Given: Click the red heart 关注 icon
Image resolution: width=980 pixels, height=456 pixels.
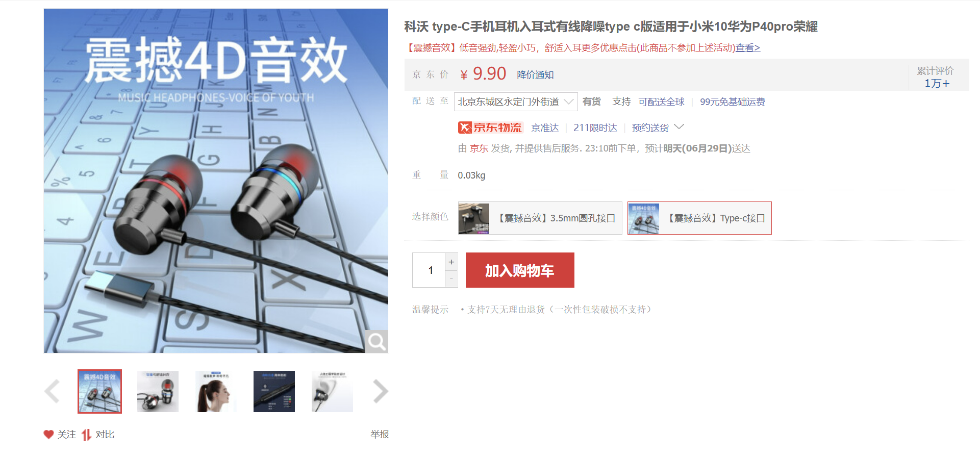Looking at the screenshot, I should coord(48,434).
